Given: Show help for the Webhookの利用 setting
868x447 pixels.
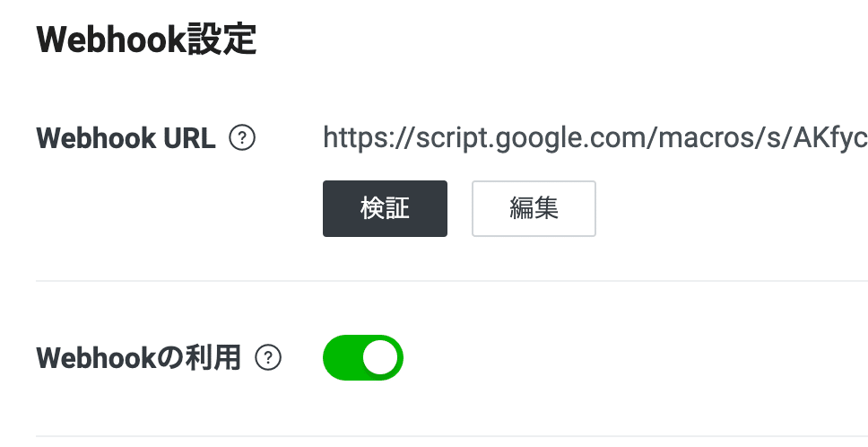Looking at the screenshot, I should pyautogui.click(x=268, y=358).
